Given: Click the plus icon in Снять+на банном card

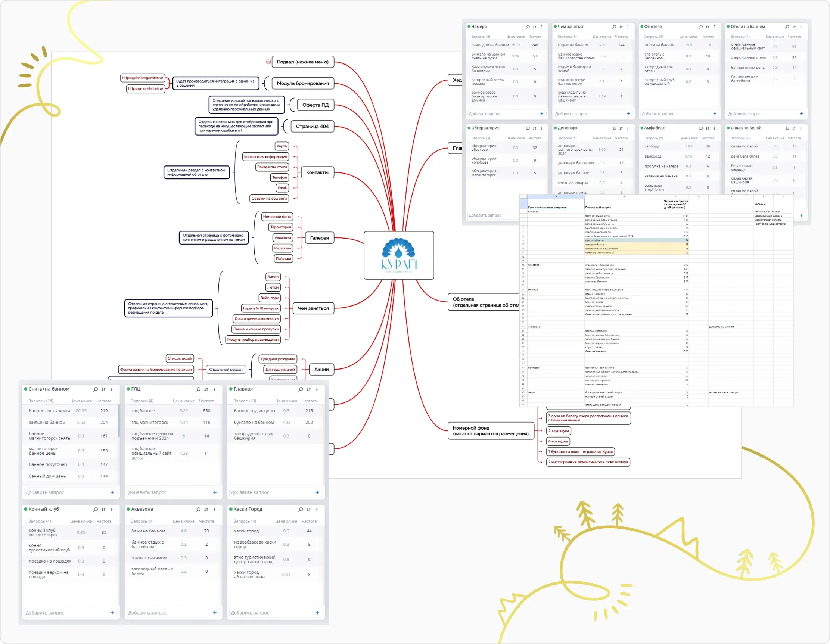Looking at the screenshot, I should pos(112,493).
